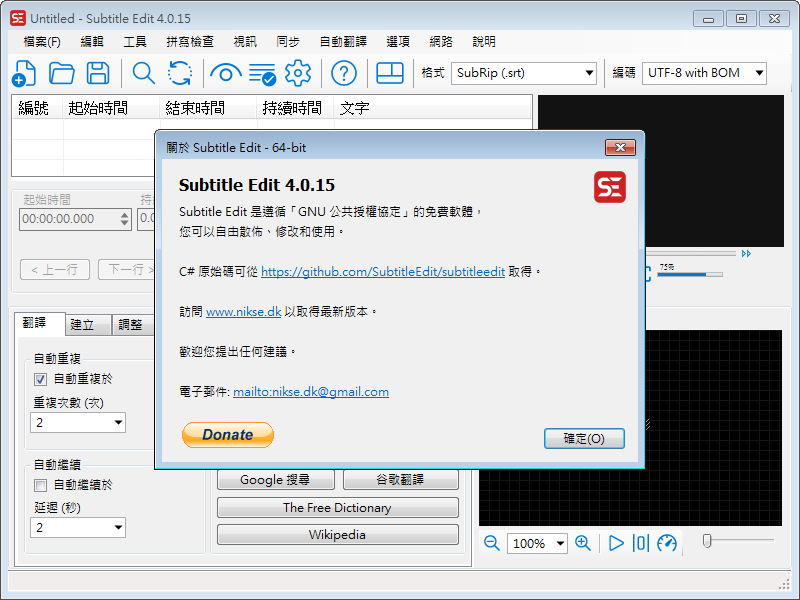Open Settings gear icon in toolbar
The height and width of the screenshot is (600, 800).
tap(298, 73)
